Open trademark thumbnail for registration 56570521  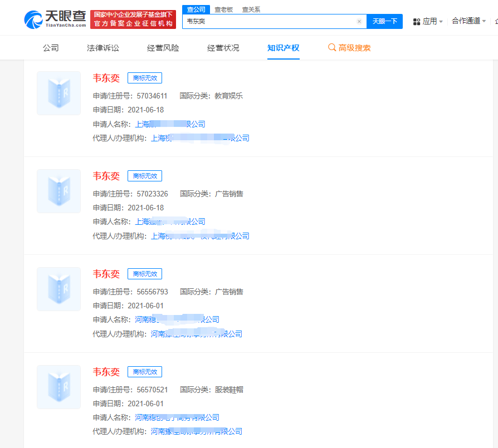pyautogui.click(x=58, y=387)
